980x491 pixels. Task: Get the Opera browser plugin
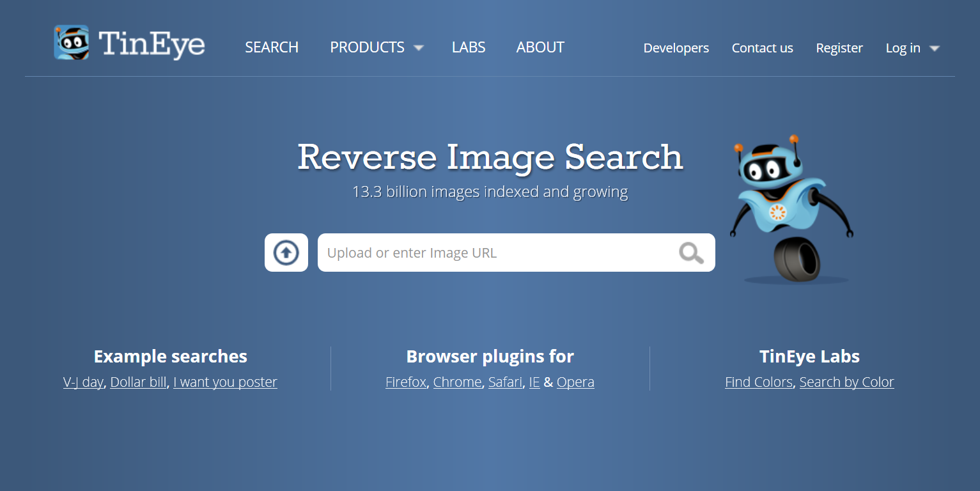(x=575, y=382)
